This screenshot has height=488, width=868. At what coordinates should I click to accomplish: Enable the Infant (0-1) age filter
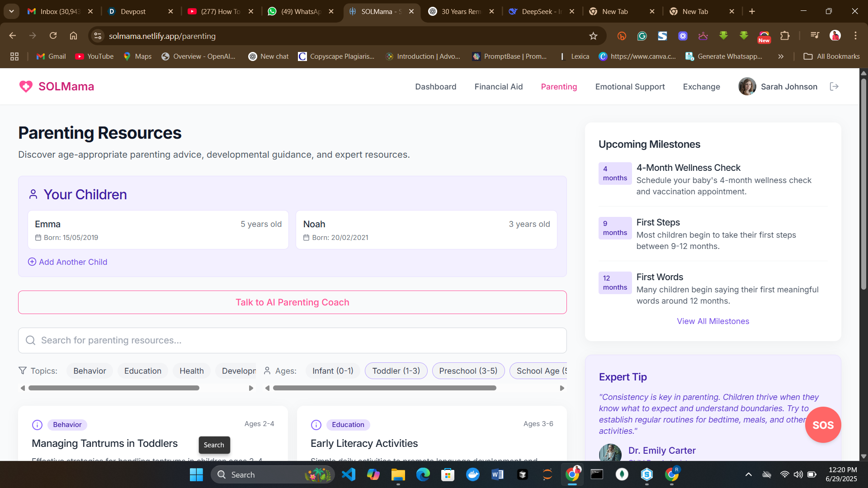coord(333,371)
